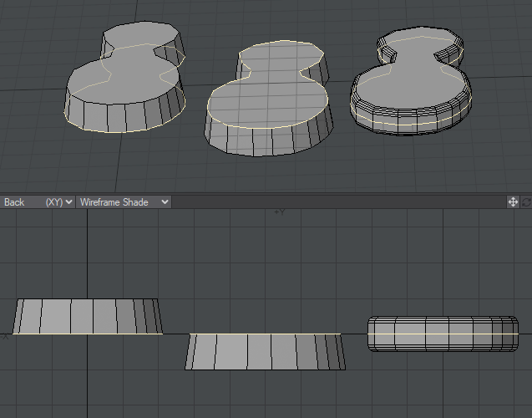Select the right rounded shape in perspective view

point(411,81)
